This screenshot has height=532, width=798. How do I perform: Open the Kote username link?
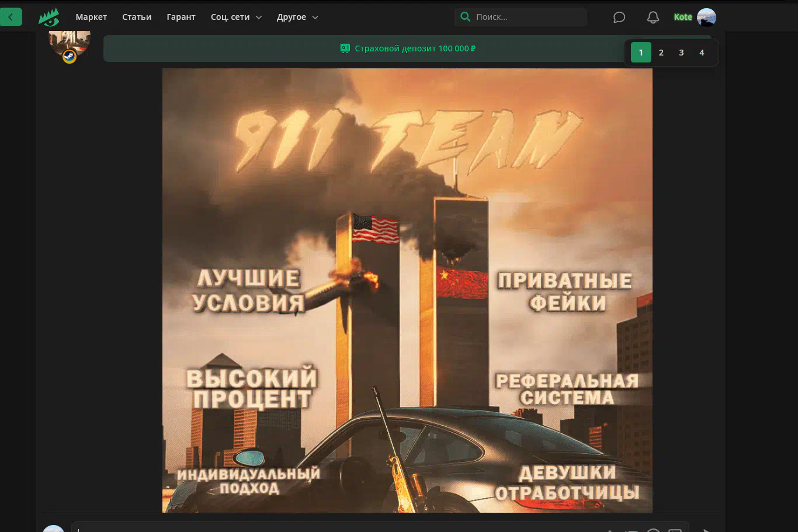tap(683, 17)
